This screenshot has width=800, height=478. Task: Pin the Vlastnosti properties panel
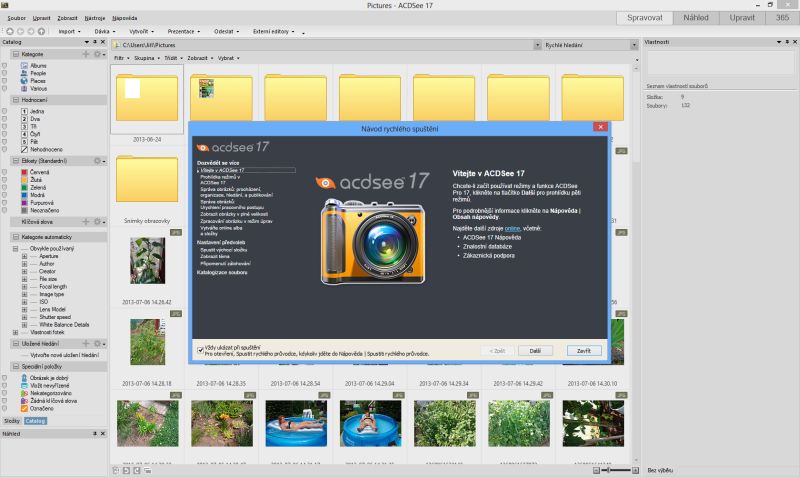tap(787, 42)
